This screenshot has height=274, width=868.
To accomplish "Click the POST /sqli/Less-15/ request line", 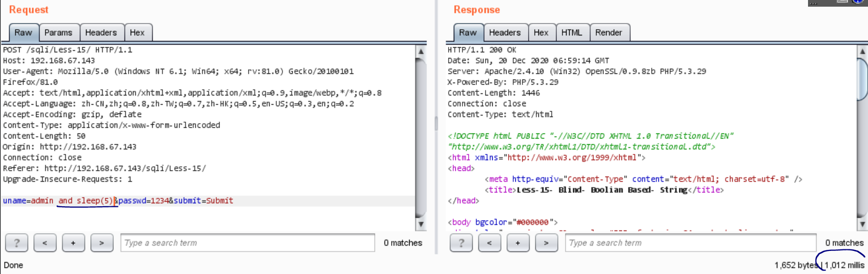I will tap(68, 50).
